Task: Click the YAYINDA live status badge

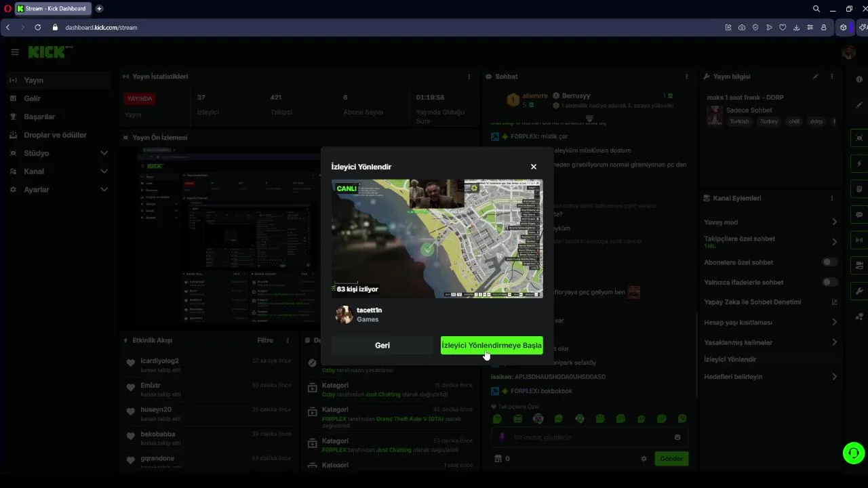Action: pos(140,99)
